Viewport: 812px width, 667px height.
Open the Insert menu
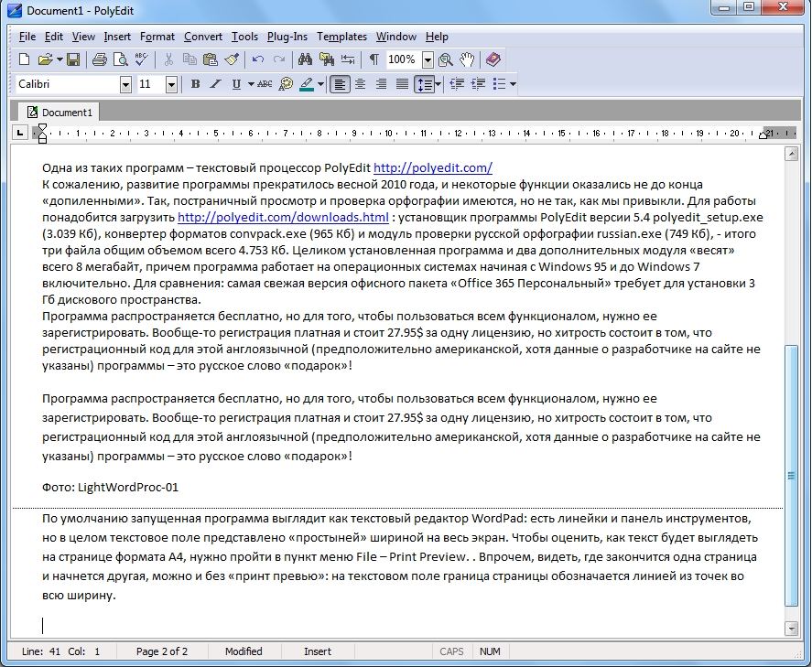click(x=117, y=37)
